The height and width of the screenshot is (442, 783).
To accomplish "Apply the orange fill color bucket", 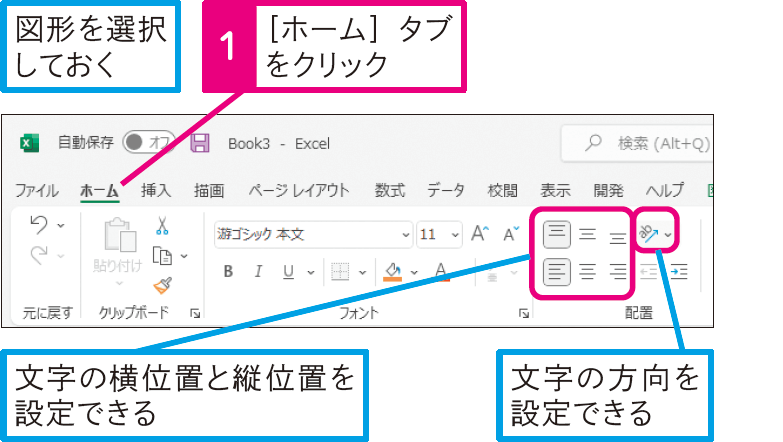I will click(x=392, y=272).
